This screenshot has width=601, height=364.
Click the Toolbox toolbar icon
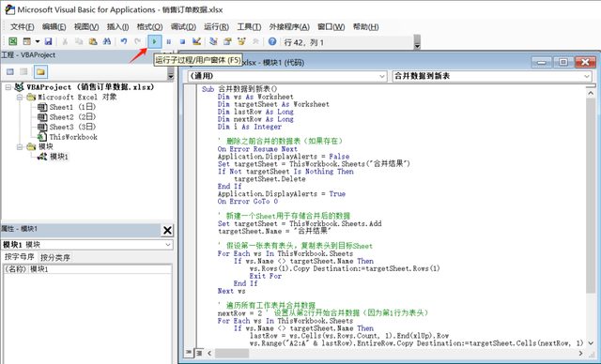coord(255,41)
